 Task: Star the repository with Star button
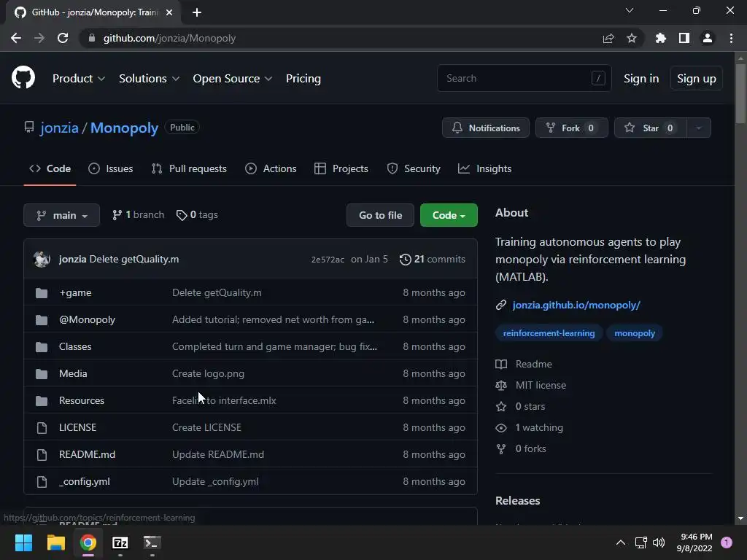click(650, 128)
